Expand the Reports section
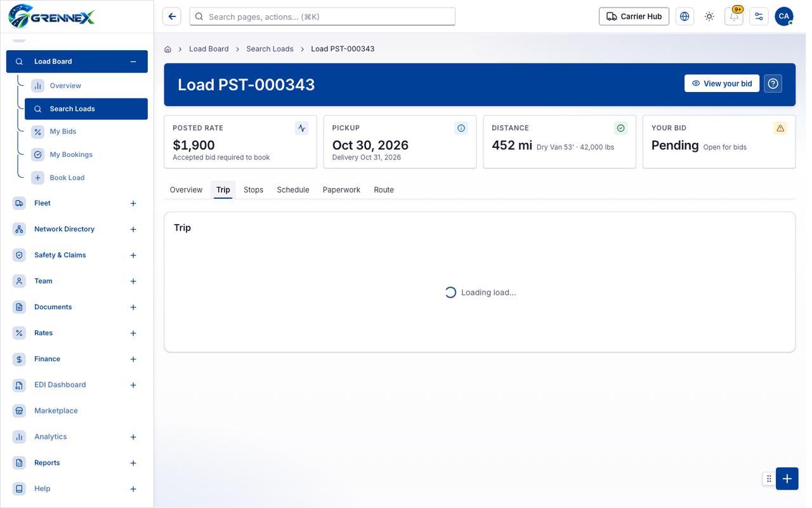 click(133, 463)
